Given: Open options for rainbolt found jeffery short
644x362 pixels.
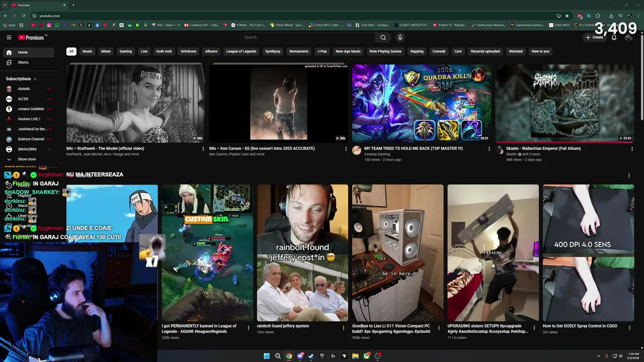Looking at the screenshot, I should (344, 328).
